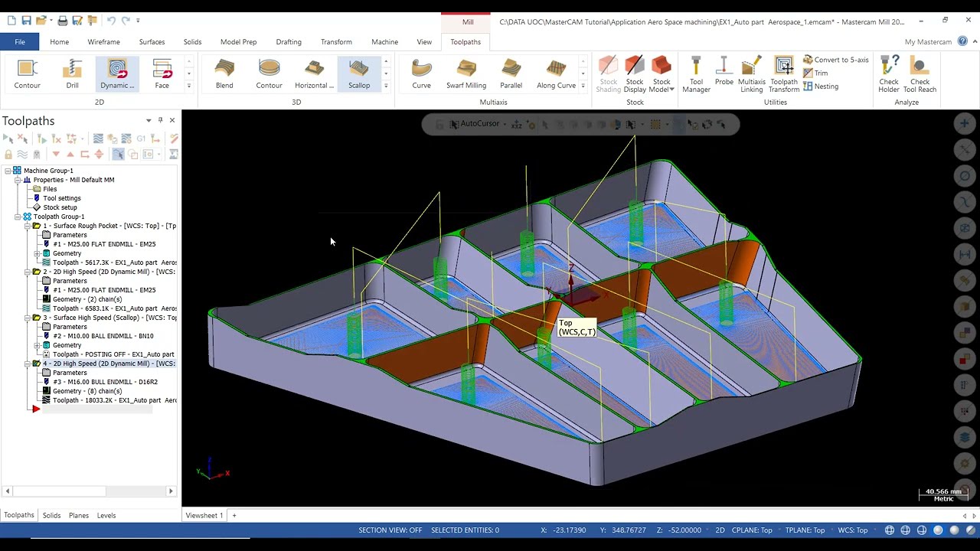The height and width of the screenshot is (551, 980).
Task: Expand the 2D toolpath gallery
Action: click(x=188, y=86)
